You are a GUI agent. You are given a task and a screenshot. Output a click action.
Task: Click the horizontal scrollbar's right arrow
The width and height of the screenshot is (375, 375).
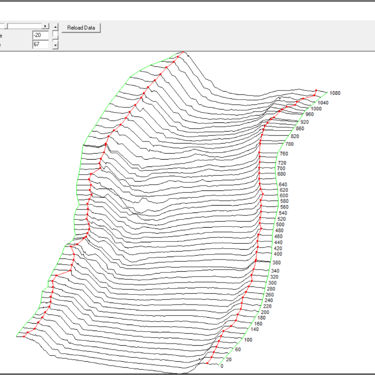45,26
